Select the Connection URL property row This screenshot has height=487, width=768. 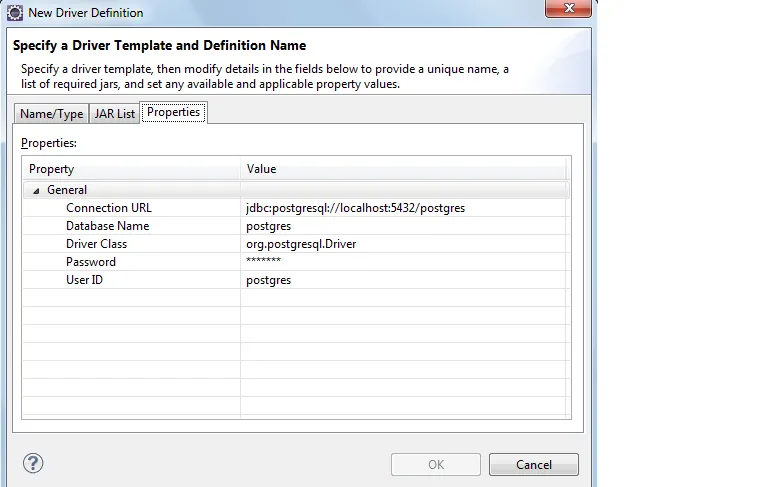coord(109,208)
